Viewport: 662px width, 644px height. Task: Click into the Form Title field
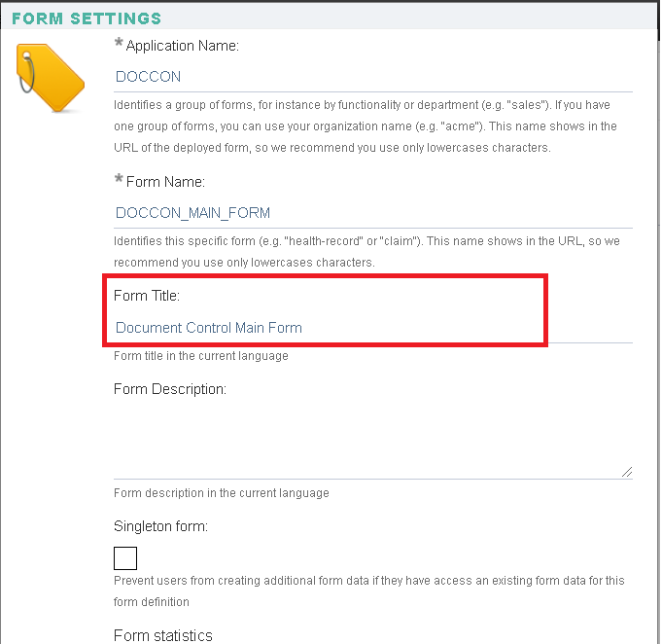click(x=373, y=328)
